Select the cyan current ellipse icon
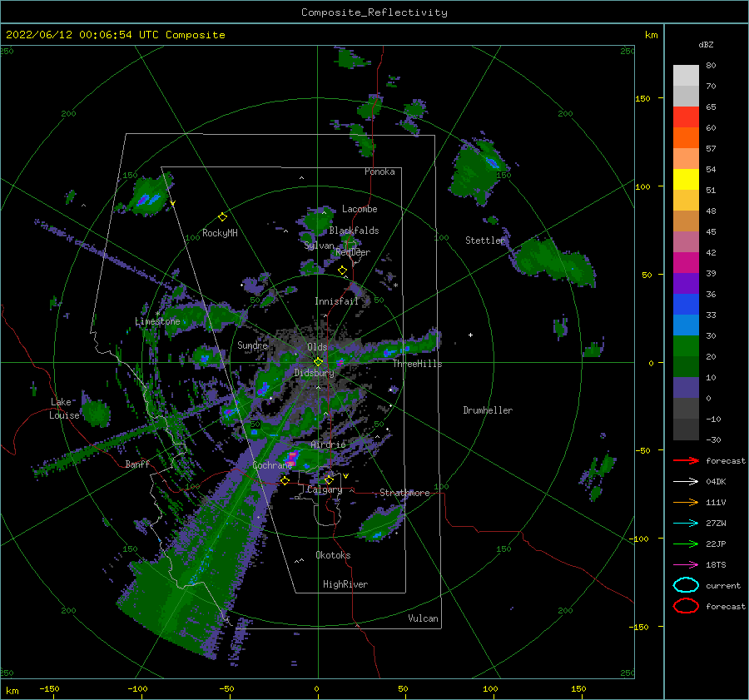This screenshot has width=749, height=700. 686,585
